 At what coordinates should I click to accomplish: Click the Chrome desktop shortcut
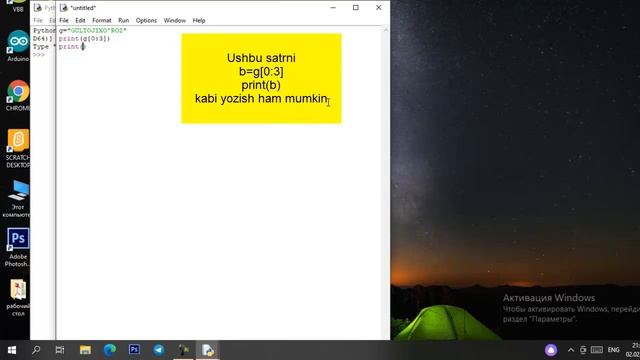pyautogui.click(x=18, y=96)
